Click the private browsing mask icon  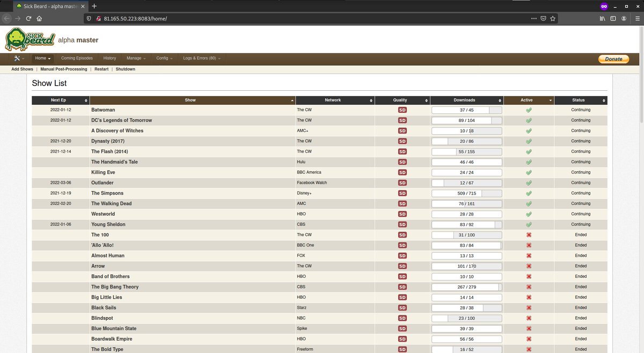point(604,6)
